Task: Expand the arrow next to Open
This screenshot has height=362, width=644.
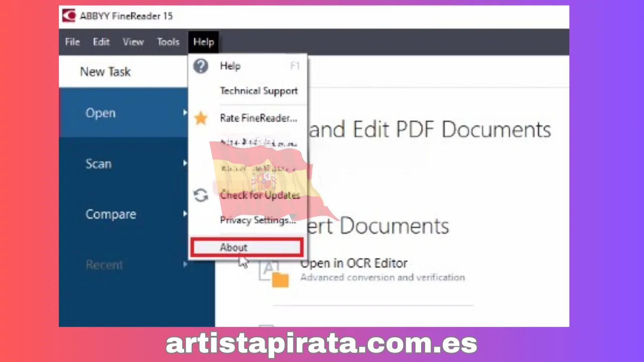Action: point(185,113)
